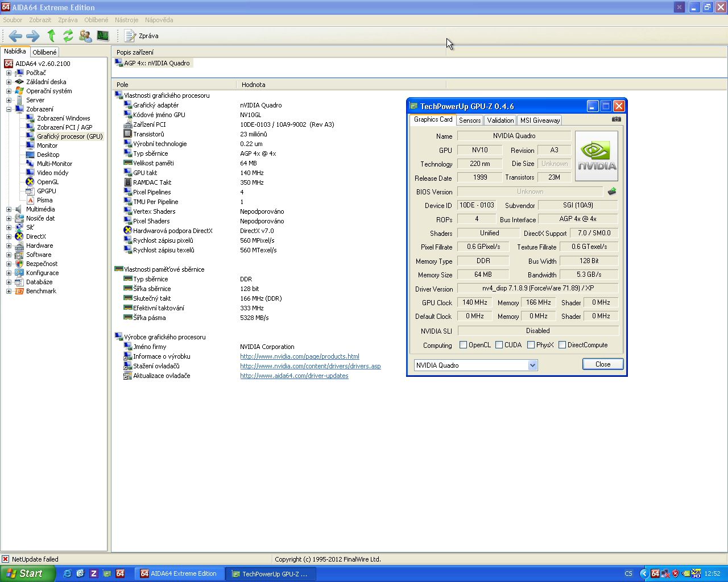Switch to the Sensors tab in GPU-Z
Image resolution: width=728 pixels, height=582 pixels.
[x=470, y=120]
